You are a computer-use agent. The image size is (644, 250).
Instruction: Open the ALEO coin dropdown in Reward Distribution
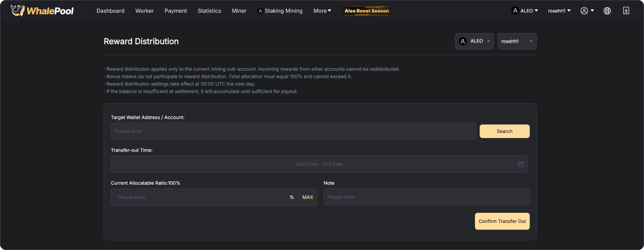tap(474, 41)
